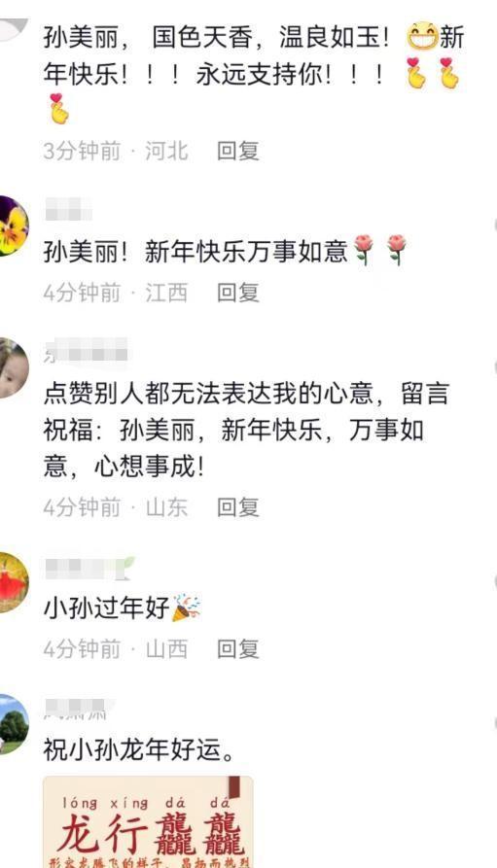The width and height of the screenshot is (497, 868).
Task: Tap the comment text 小孙过年好
Action: (106, 608)
